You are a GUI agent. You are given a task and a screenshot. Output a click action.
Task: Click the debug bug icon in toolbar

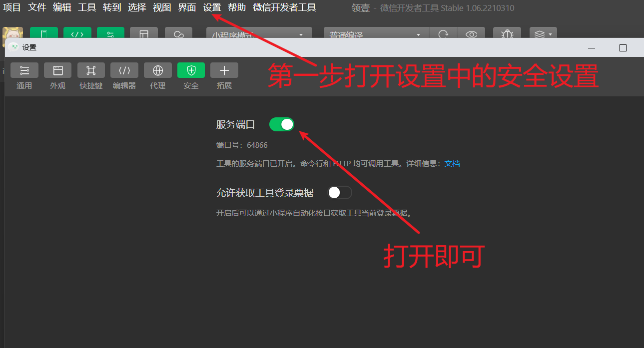(x=507, y=34)
